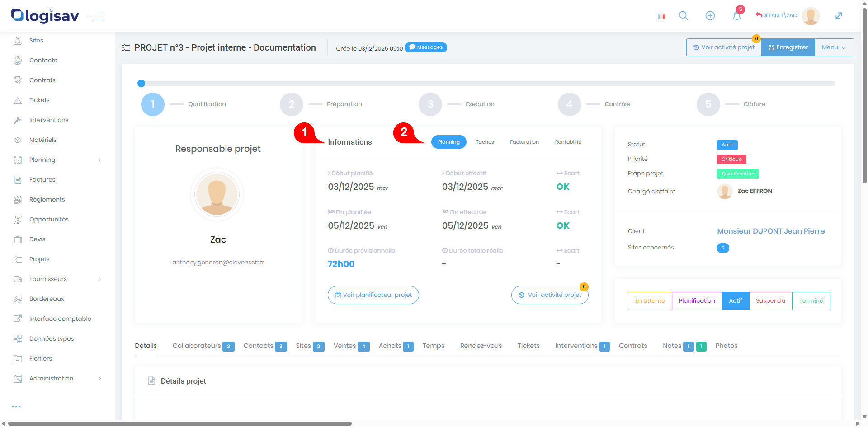The height and width of the screenshot is (427, 868).
Task: Expand the Planning submenu in sidebar
Action: click(x=99, y=160)
